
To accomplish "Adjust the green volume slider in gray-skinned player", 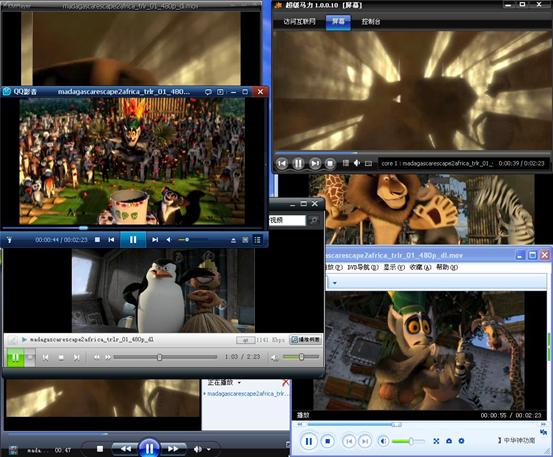I will click(301, 357).
